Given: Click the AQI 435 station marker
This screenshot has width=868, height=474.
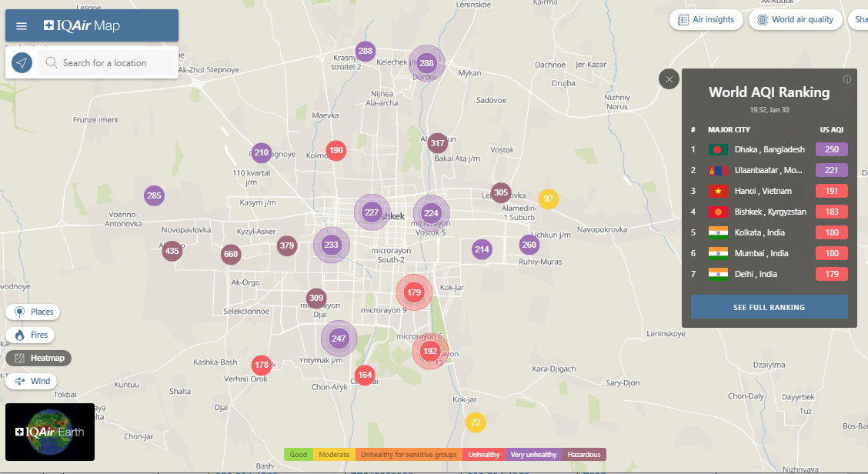Looking at the screenshot, I should click(x=172, y=251).
